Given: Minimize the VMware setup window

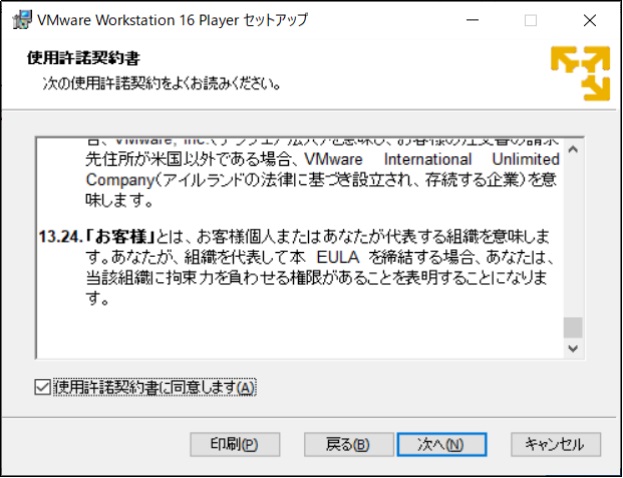Looking at the screenshot, I should point(472,20).
